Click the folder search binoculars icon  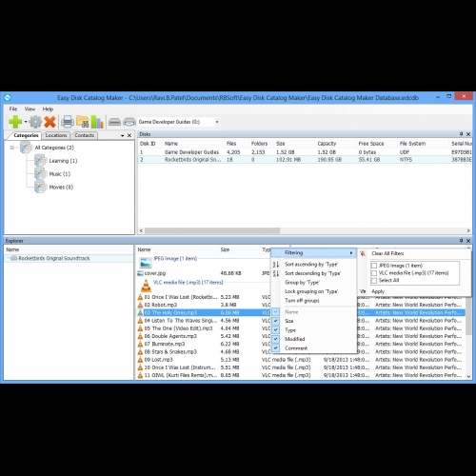(83, 122)
